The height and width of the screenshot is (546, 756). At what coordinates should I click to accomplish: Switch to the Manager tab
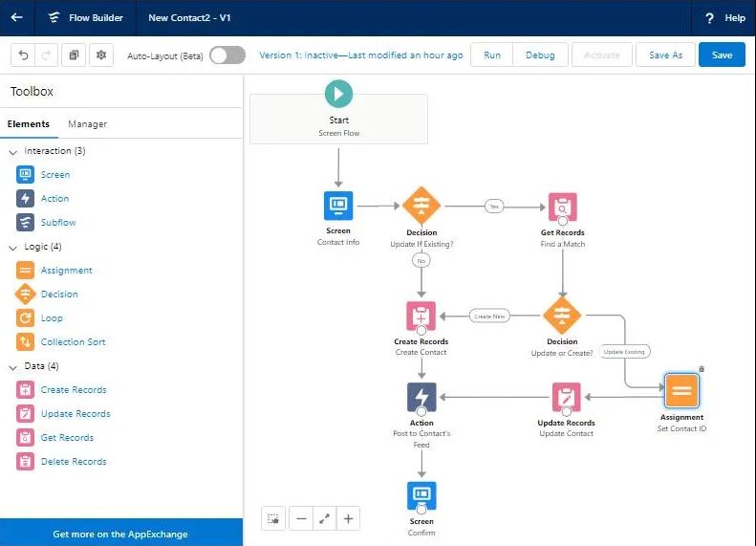click(87, 124)
